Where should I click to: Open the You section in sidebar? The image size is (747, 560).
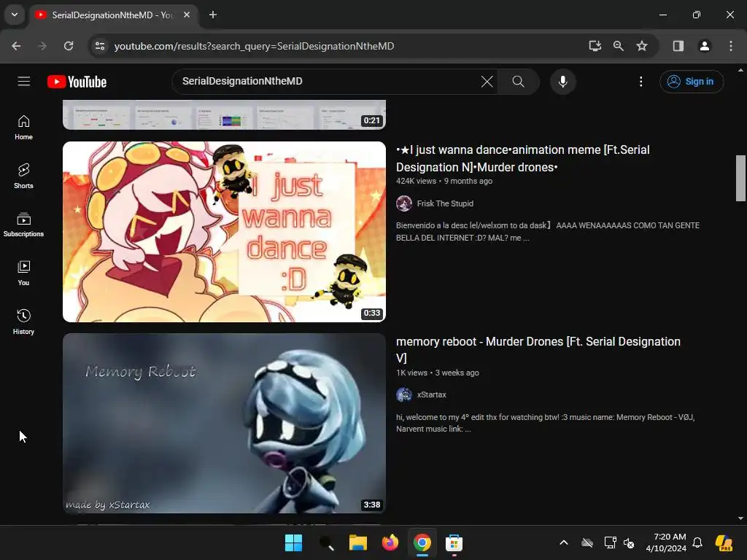[x=23, y=273]
